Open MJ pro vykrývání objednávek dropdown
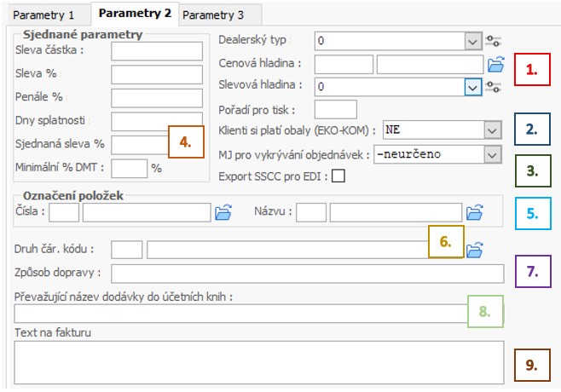 (492, 155)
